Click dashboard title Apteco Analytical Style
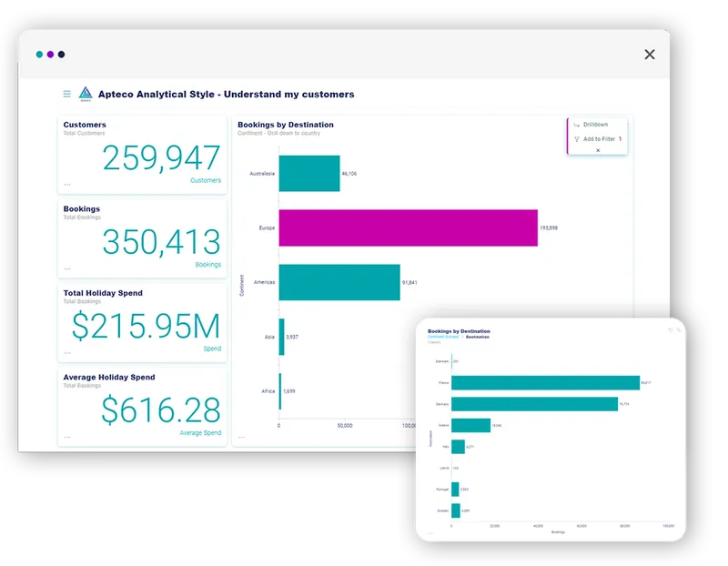728x566 pixels. pyautogui.click(x=226, y=95)
